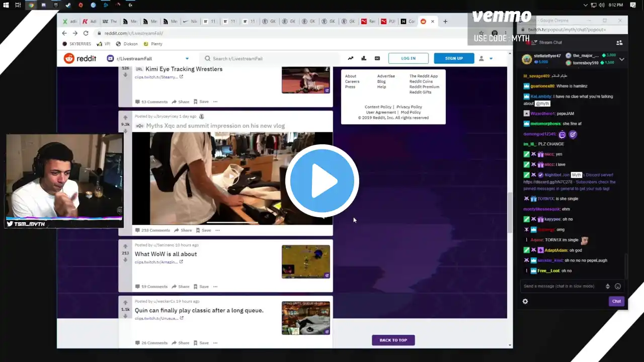This screenshot has height=362, width=644.
Task: Open more options on What WoW post
Action: (x=215, y=287)
